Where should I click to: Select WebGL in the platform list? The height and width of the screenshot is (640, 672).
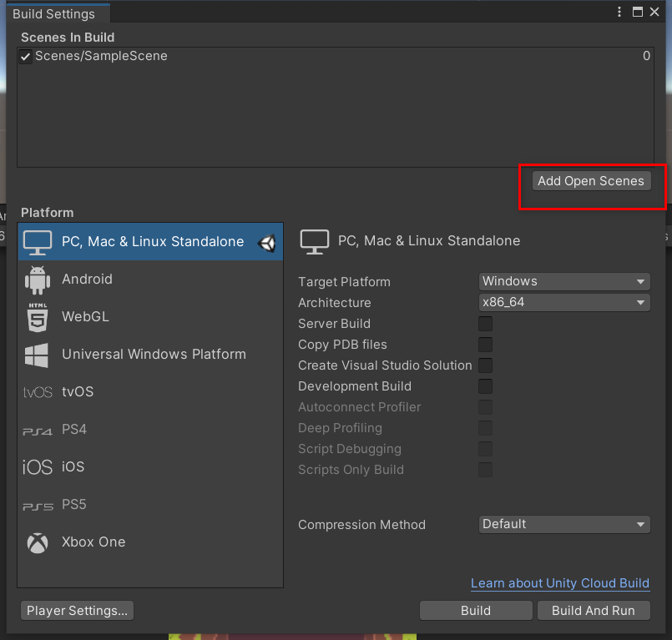[150, 317]
